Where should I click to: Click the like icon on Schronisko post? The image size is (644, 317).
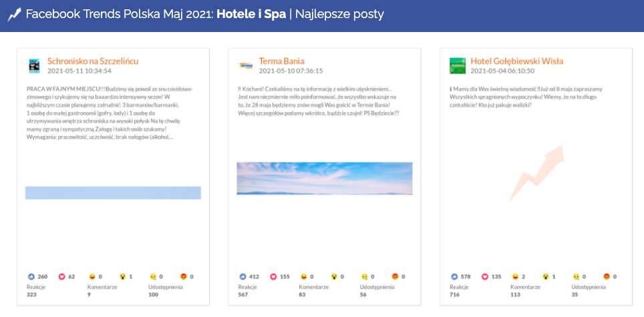(31, 276)
